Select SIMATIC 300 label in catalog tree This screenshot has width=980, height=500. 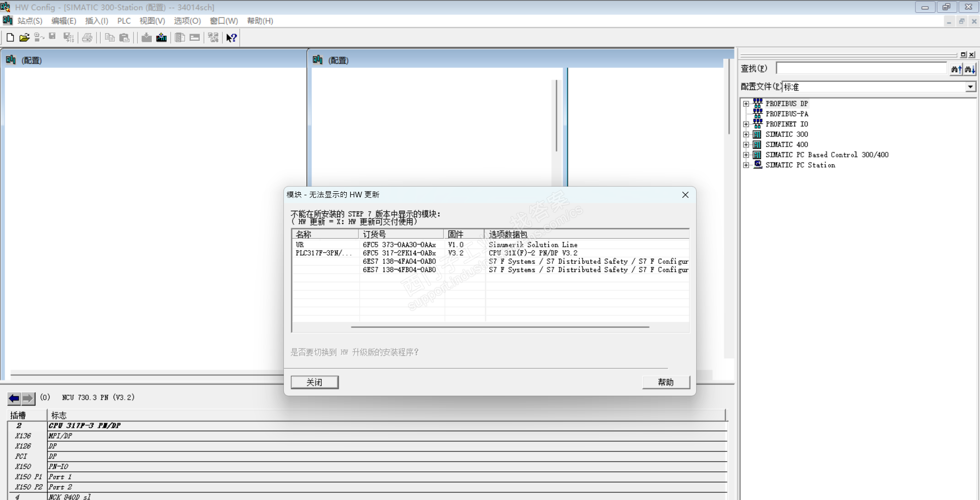click(787, 134)
